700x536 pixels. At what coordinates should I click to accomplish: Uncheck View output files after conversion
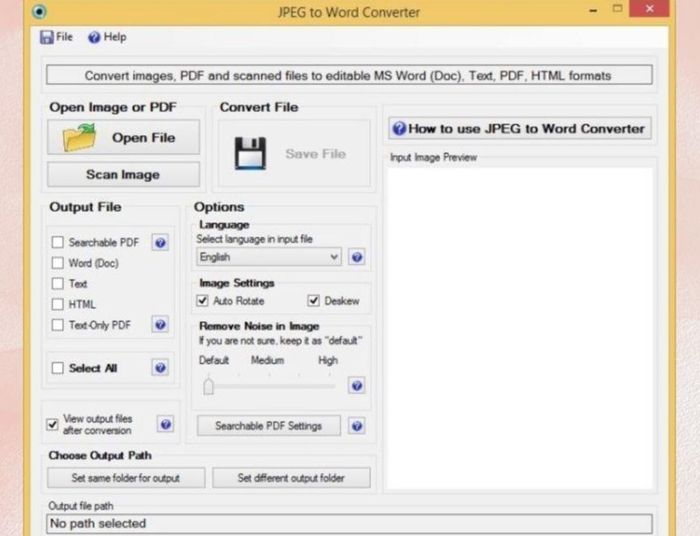tap(52, 424)
